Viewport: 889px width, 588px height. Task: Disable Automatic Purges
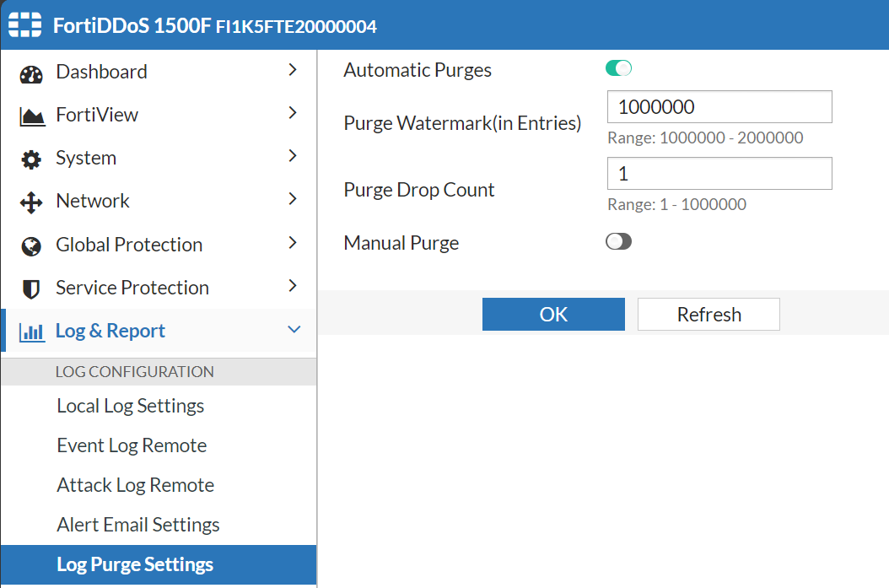(x=618, y=70)
